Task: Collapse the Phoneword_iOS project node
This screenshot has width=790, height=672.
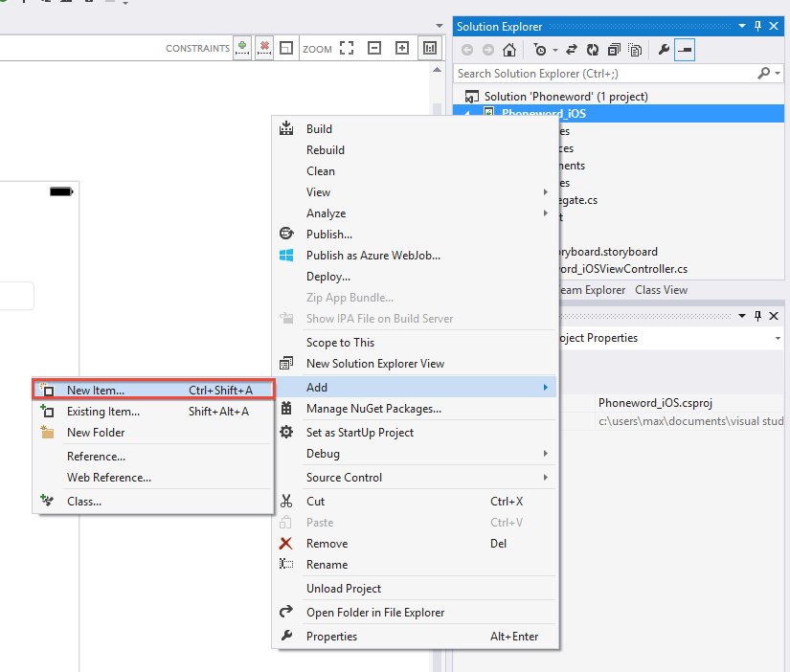Action: click(468, 114)
